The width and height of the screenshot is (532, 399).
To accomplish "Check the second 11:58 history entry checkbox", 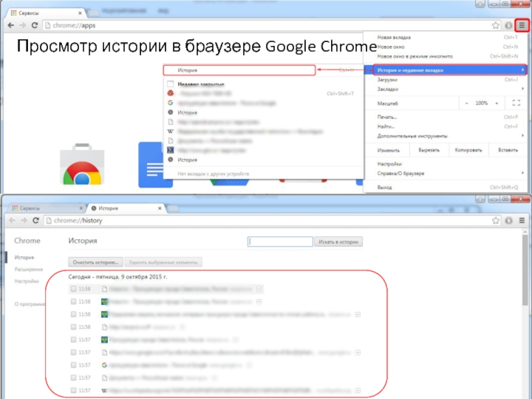I will tap(73, 301).
